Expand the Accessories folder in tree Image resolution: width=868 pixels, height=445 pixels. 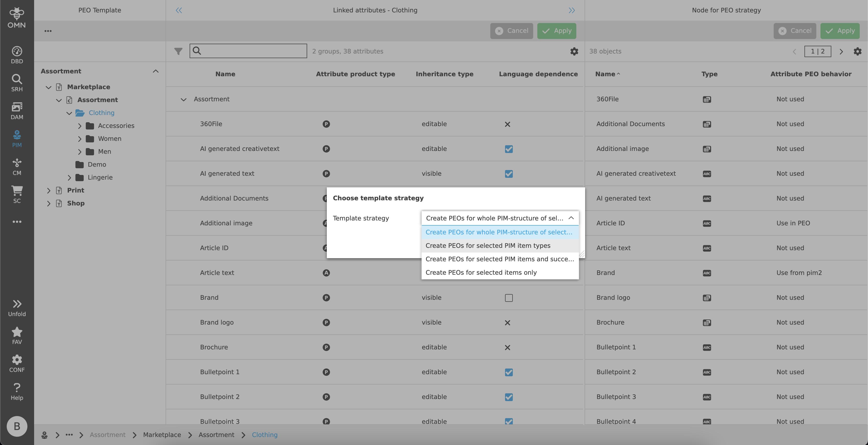click(x=80, y=126)
